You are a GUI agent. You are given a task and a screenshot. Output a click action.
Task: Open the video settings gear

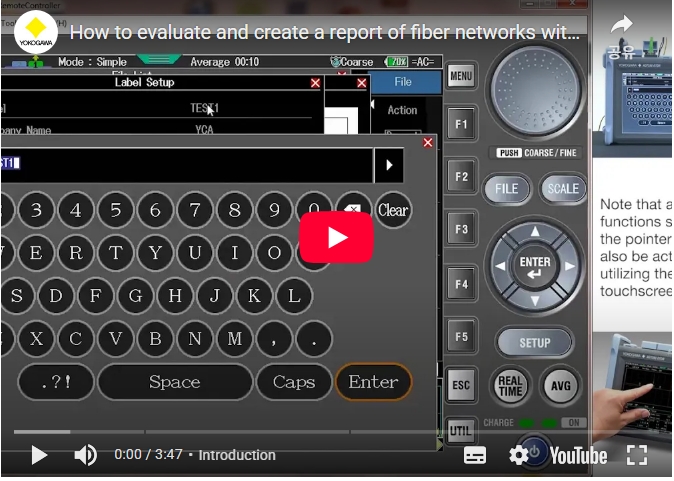pyautogui.click(x=518, y=455)
